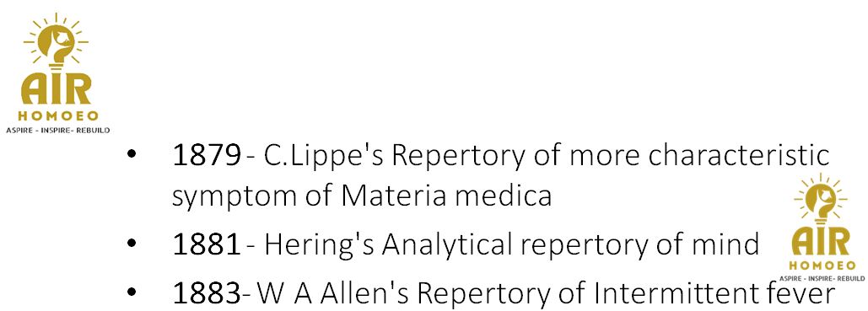Click the words Materia medica

(x=446, y=196)
